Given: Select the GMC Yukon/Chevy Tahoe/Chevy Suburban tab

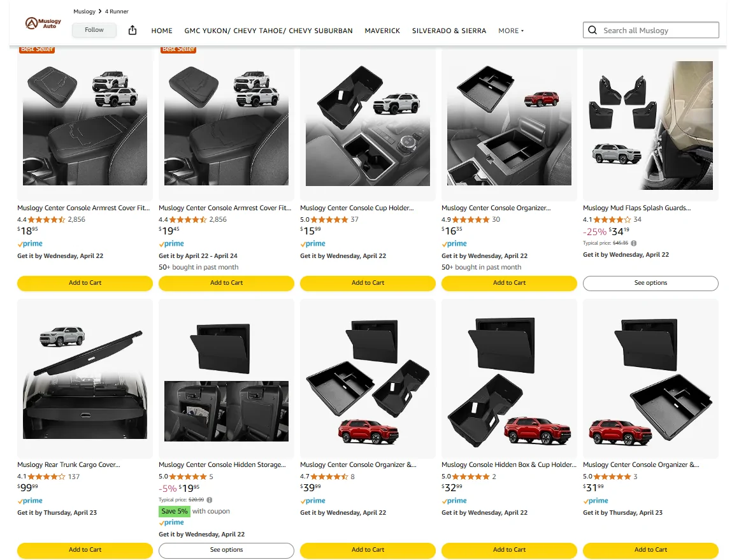Looking at the screenshot, I should (x=268, y=31).
